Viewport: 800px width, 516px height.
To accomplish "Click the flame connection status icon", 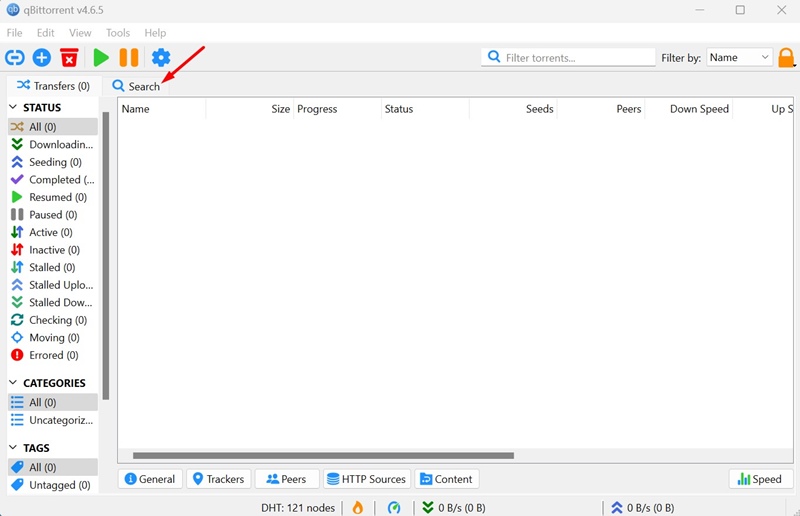I will point(358,507).
